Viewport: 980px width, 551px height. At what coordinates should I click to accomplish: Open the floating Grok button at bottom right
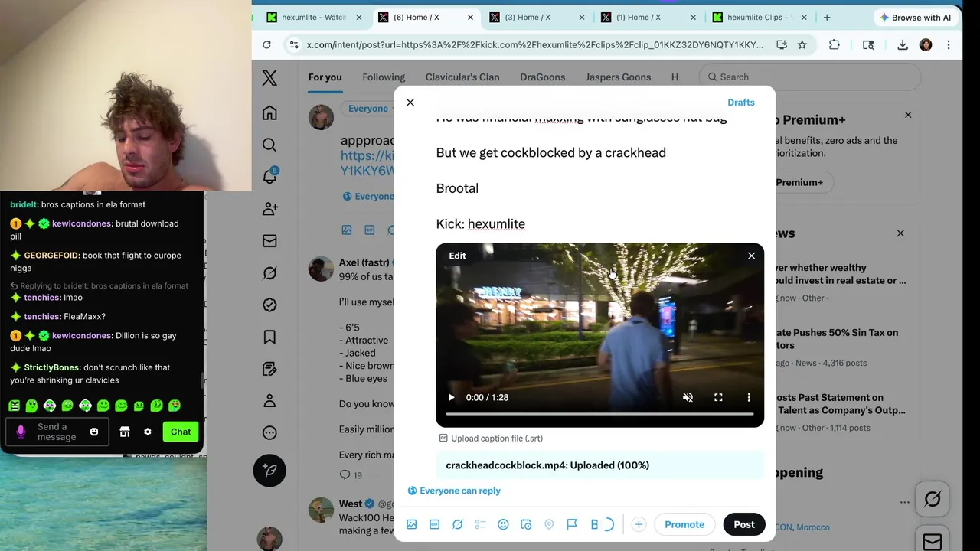pyautogui.click(x=933, y=500)
